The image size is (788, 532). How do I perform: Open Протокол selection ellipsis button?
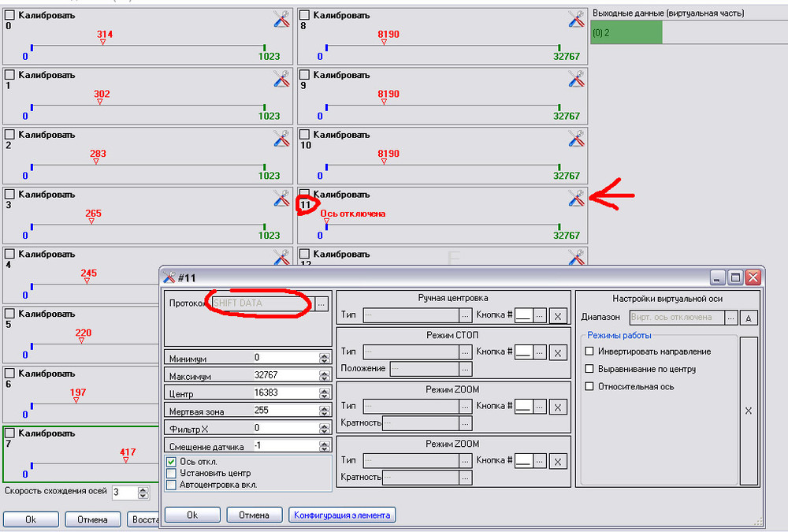pos(322,303)
